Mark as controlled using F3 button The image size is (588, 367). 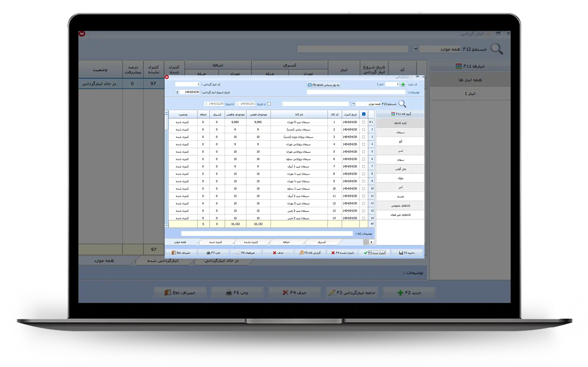click(375, 253)
